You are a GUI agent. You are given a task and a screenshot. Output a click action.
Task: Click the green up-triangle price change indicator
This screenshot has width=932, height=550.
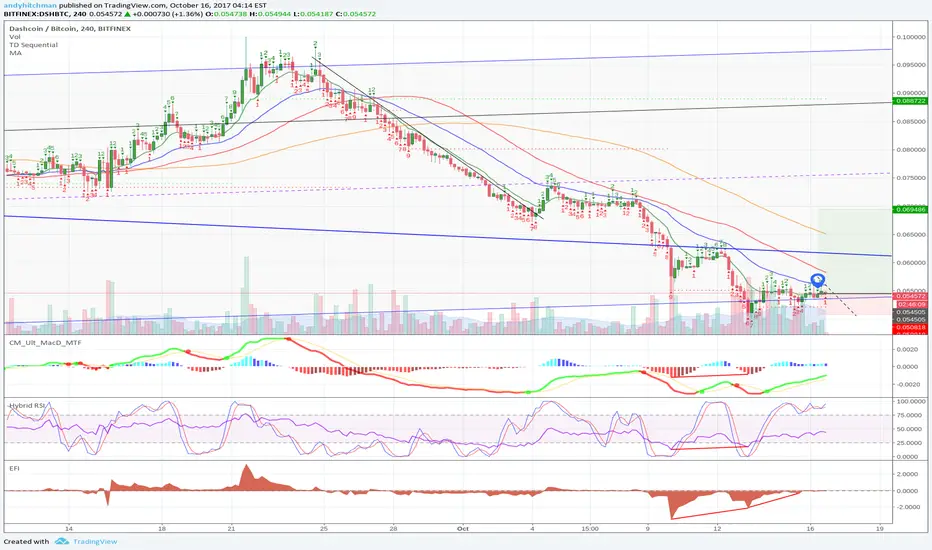127,14
